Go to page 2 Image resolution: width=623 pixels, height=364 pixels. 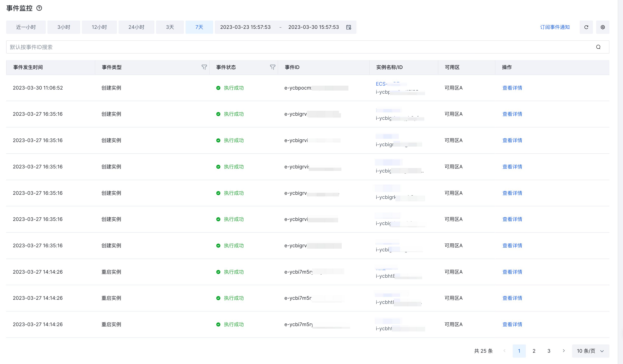(534, 351)
